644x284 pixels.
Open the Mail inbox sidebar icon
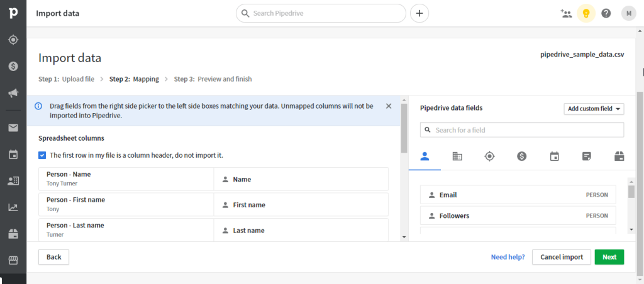(x=13, y=128)
